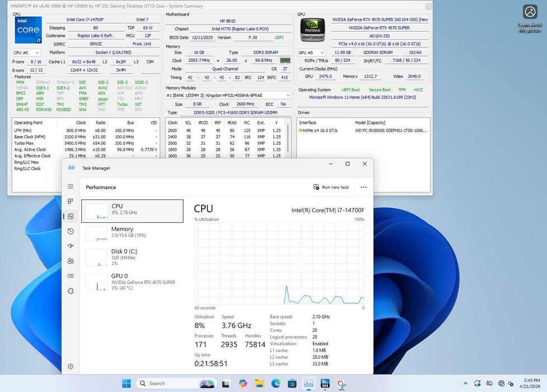Click the Intel Core i7 logo in HWiNFO

pos(28,30)
